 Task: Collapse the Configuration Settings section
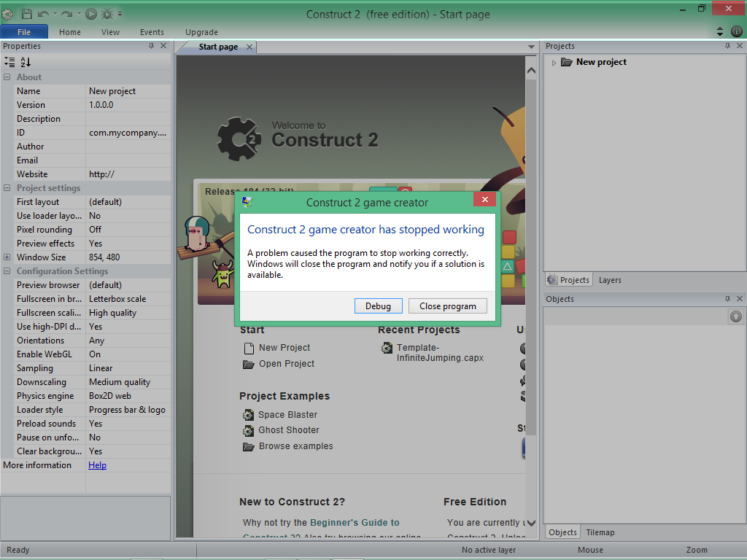pos(7,271)
